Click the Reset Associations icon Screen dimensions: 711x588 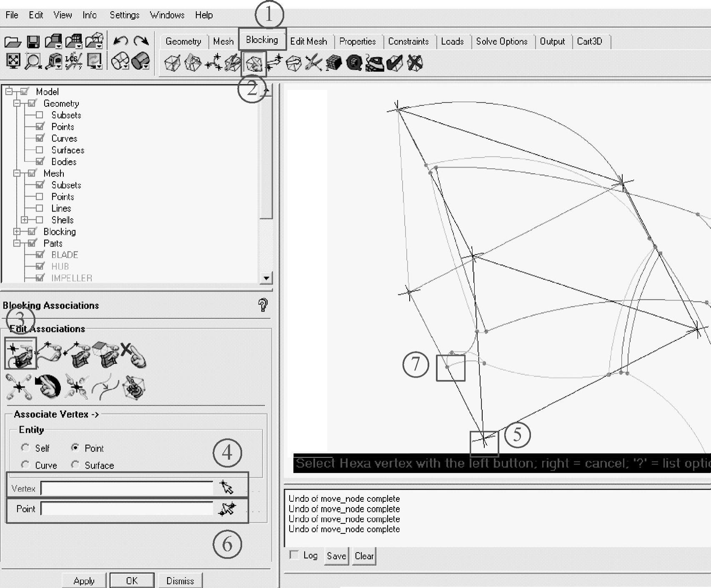(48, 386)
